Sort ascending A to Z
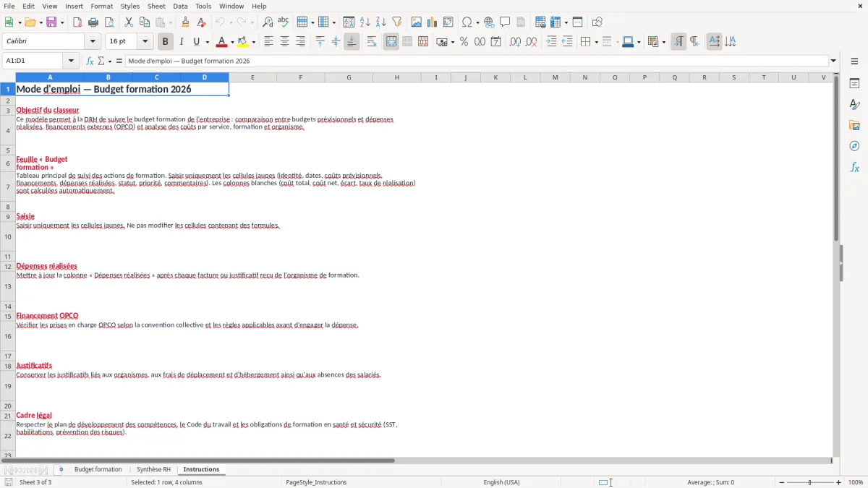This screenshot has width=868, height=488. coord(365,22)
